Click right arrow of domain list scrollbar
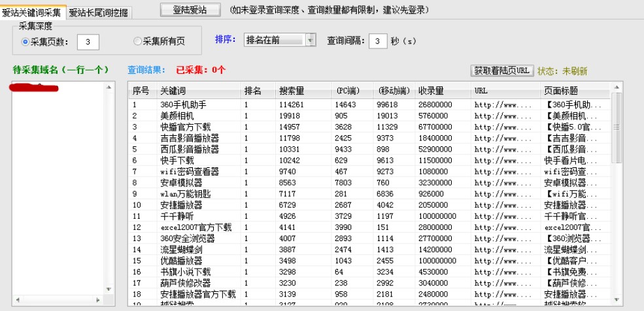Image resolution: width=644 pixels, height=311 pixels. click(98, 301)
